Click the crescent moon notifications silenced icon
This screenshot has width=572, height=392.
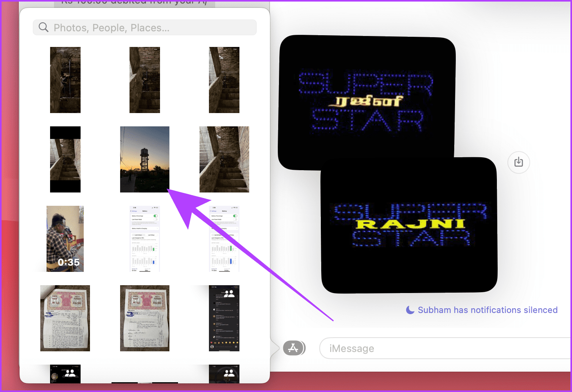[410, 309]
